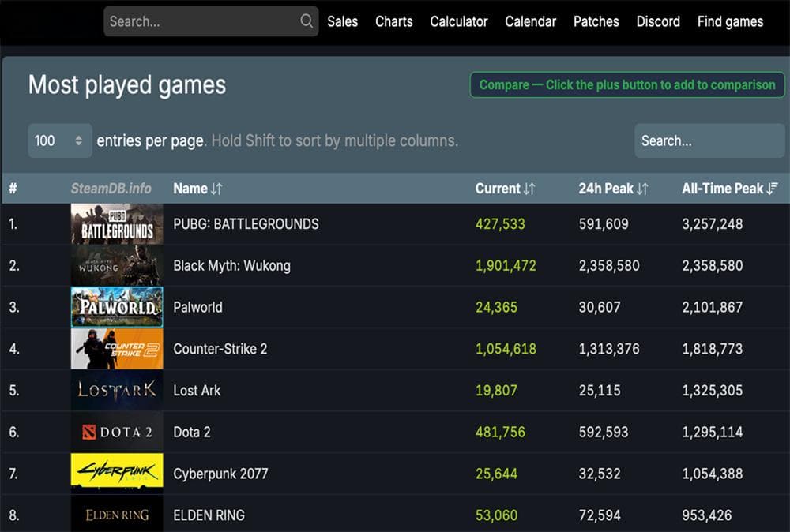Sort by 24h Peak arrows icon
Viewport: 790px width, 532px height.
tap(642, 189)
